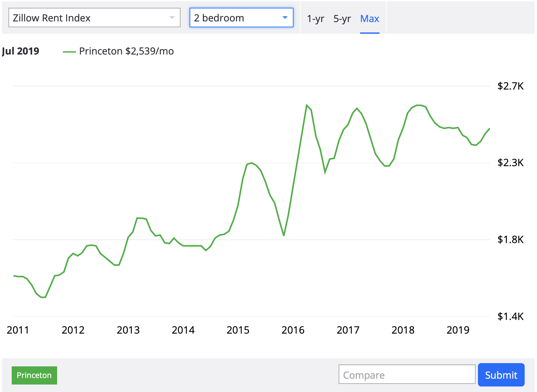
Task: Click the green legend line beside Princeton
Action: (x=69, y=52)
